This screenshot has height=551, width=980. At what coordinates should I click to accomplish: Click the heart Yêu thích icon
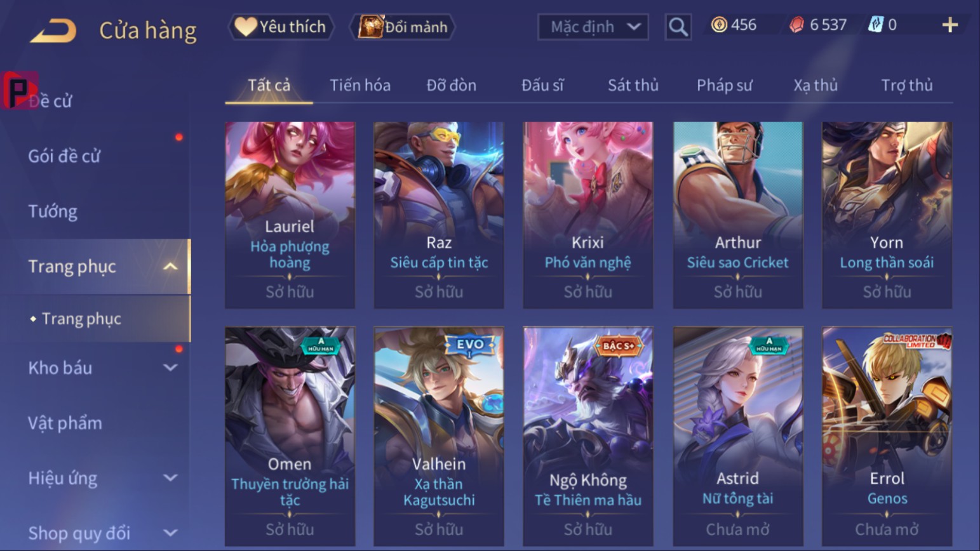pos(245,27)
